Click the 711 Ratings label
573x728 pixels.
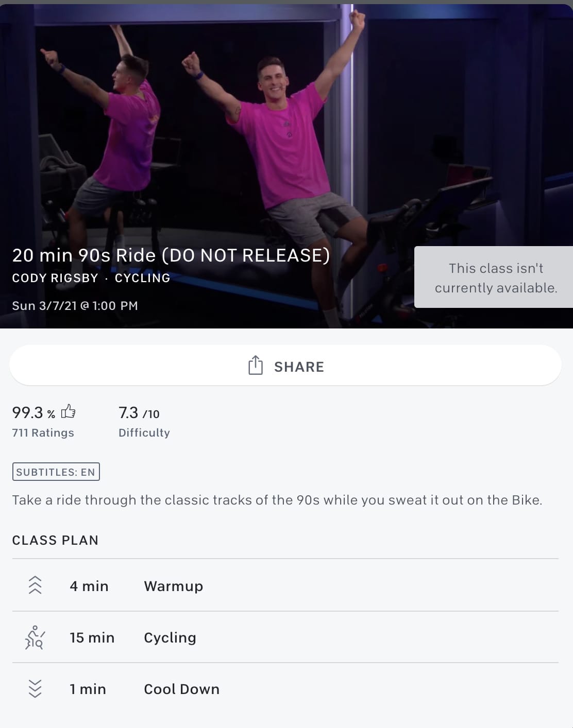[x=43, y=433]
